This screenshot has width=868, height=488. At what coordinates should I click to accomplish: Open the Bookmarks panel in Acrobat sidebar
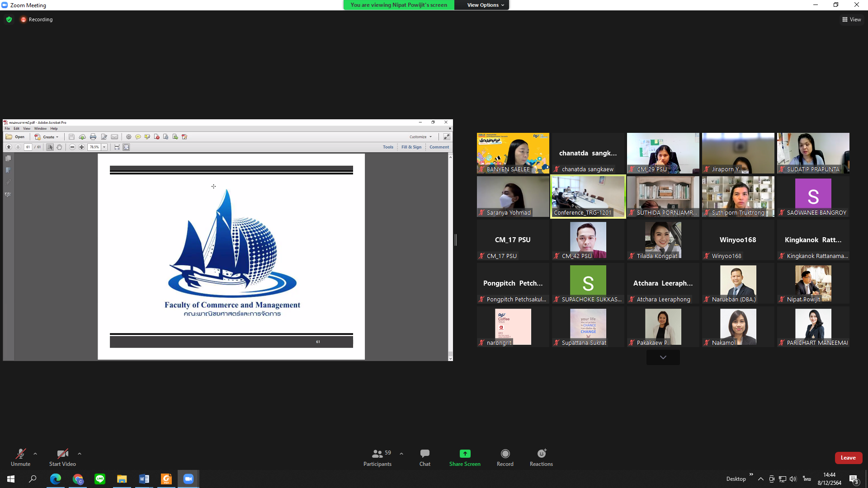[x=8, y=170]
